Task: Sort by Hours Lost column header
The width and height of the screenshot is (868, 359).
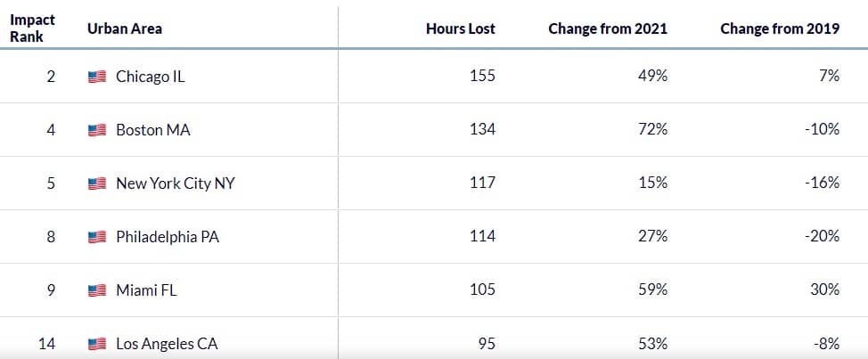Action: [x=461, y=29]
